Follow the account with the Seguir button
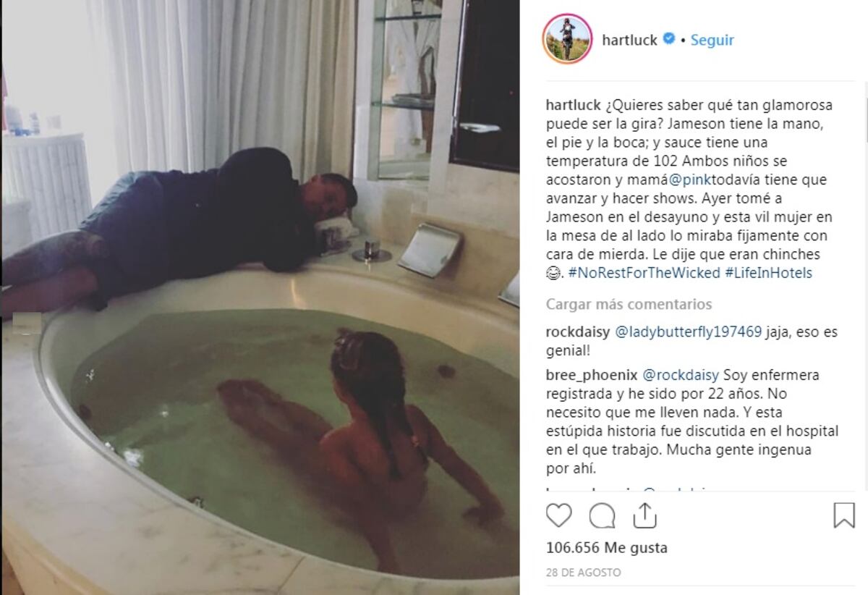 (x=712, y=40)
